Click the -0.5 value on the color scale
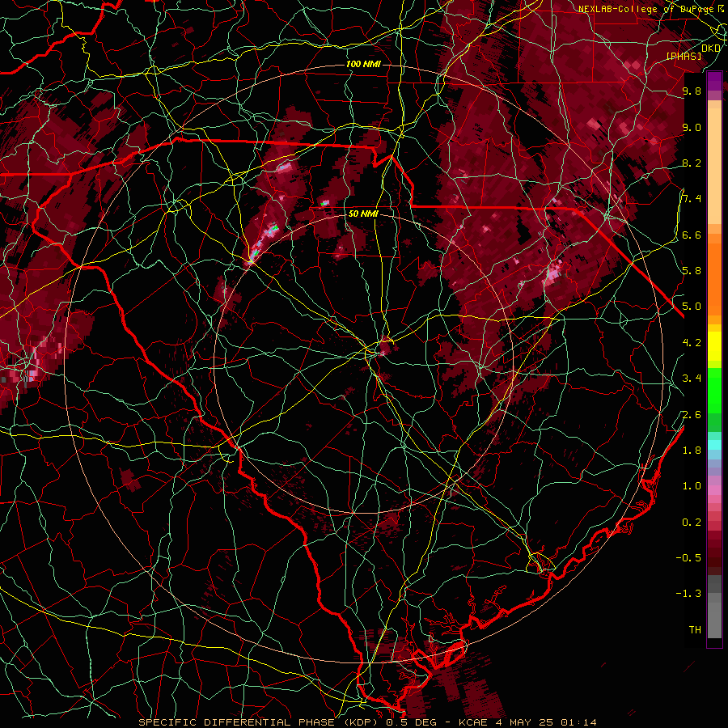Image resolution: width=728 pixels, height=728 pixels. coord(688,557)
